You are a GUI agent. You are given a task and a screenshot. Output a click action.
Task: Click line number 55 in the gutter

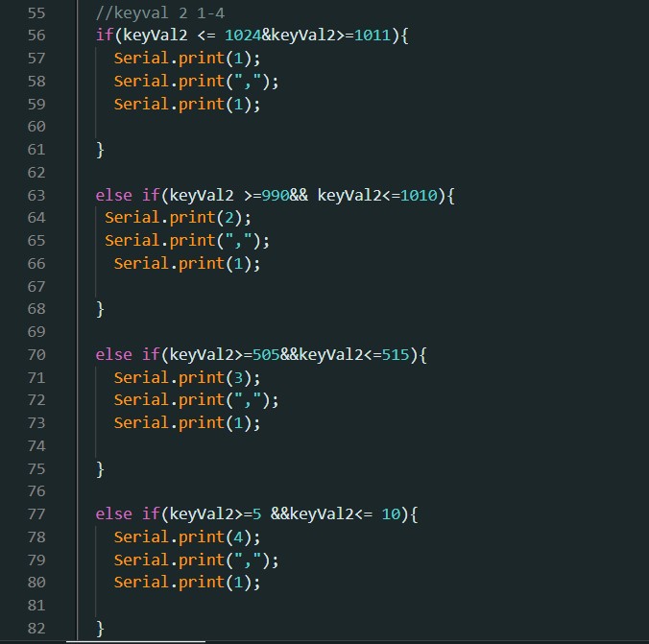tap(36, 13)
